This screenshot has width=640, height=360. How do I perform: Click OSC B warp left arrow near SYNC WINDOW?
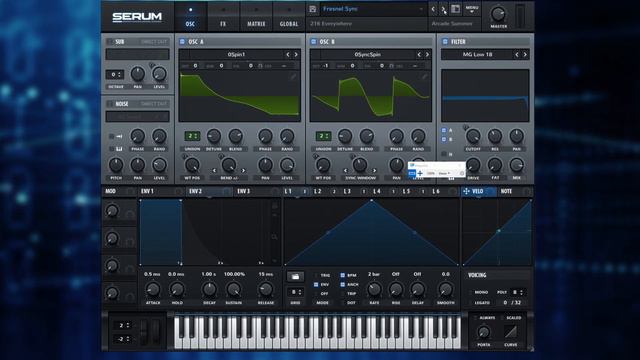point(345,171)
